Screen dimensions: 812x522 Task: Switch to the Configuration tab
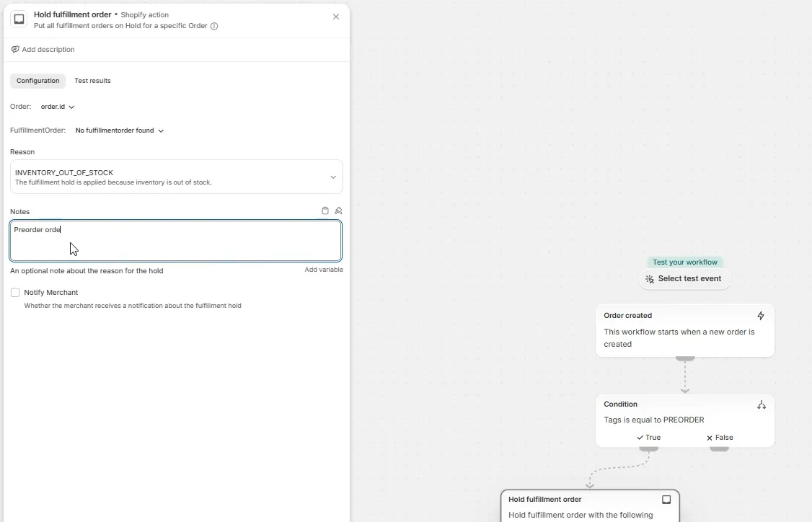[37, 81]
